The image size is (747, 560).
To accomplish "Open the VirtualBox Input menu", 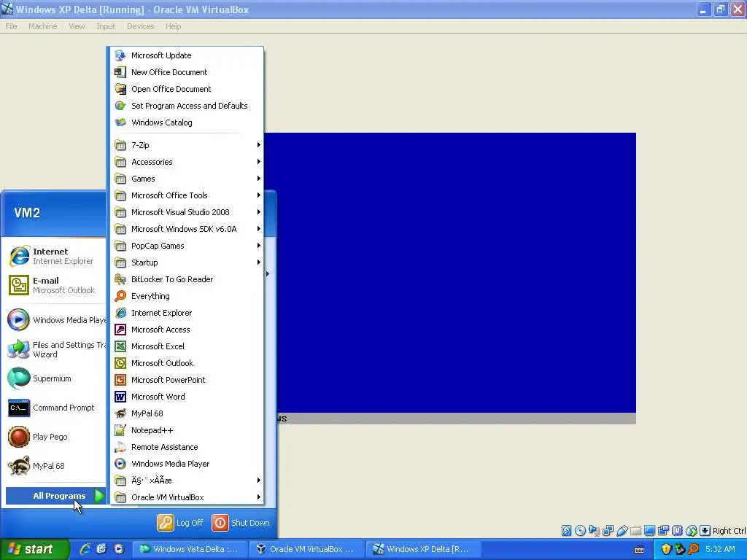I will pos(106,26).
